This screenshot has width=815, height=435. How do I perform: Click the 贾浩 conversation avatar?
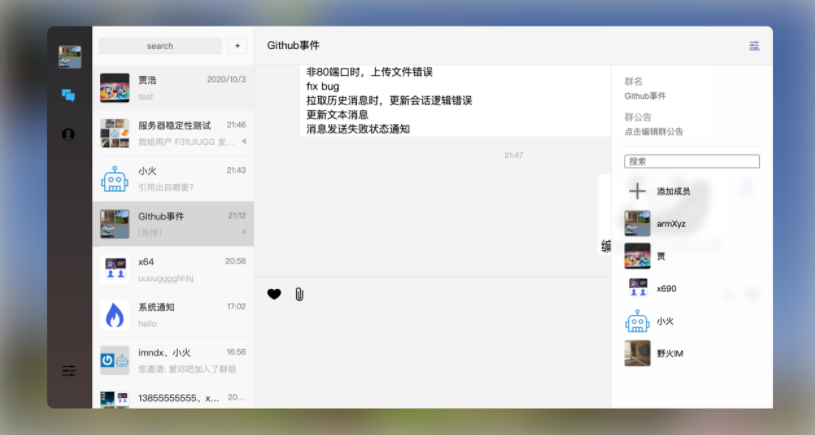114,88
